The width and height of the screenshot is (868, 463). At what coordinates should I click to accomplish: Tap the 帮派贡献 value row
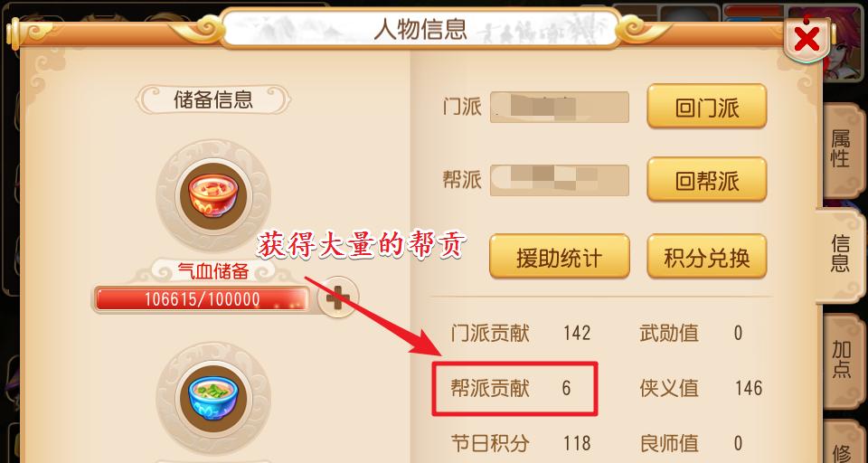click(x=514, y=388)
